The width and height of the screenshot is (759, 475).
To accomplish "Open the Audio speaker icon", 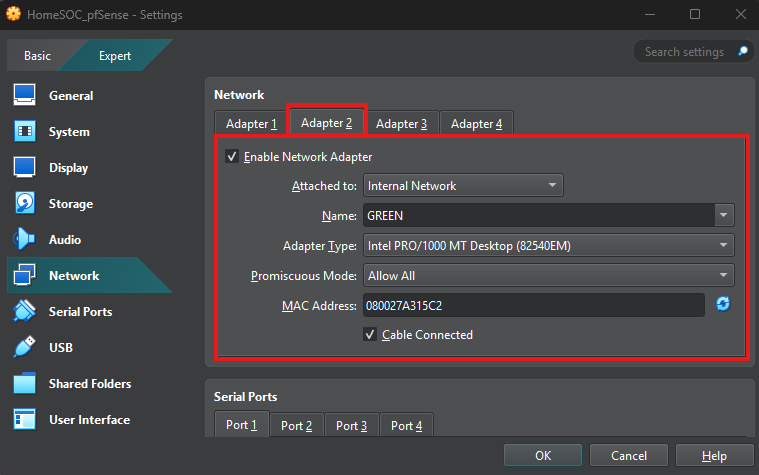I will 25,240.
